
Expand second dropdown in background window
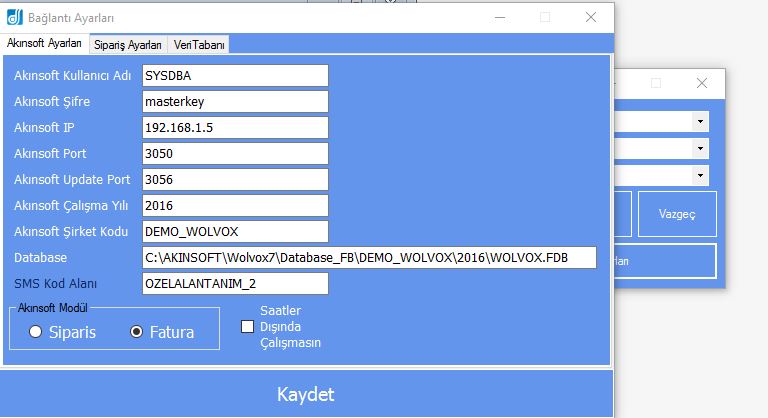(700, 148)
